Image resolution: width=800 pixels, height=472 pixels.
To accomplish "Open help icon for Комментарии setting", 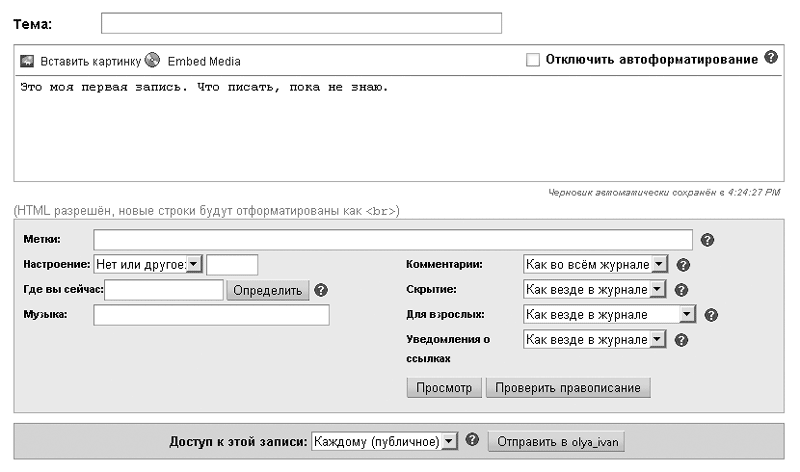I will tap(683, 265).
